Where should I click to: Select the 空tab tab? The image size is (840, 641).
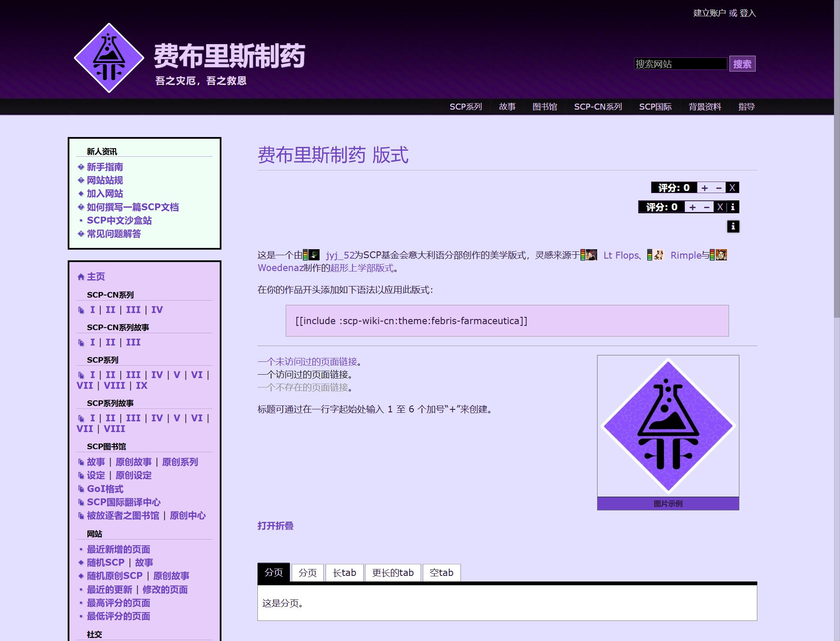coord(441,573)
